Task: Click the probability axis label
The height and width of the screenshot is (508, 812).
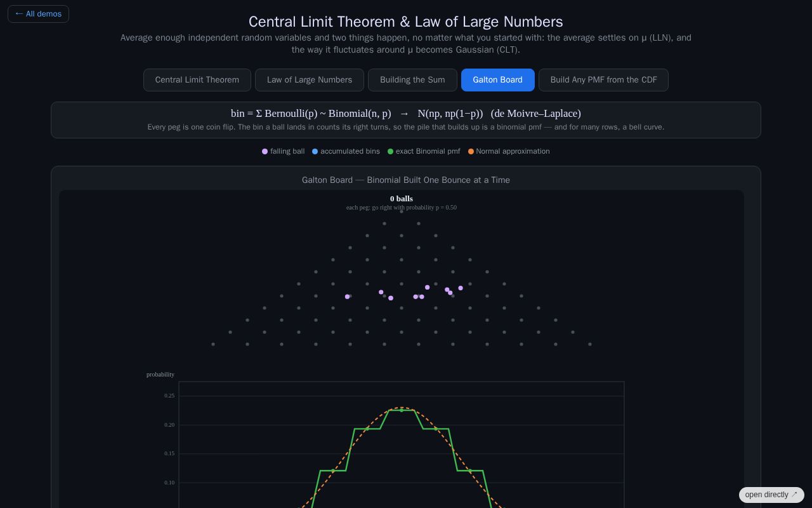Action: coord(160,375)
